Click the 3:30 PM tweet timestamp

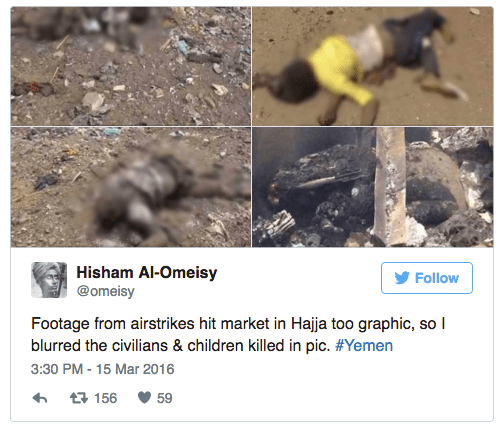(57, 369)
